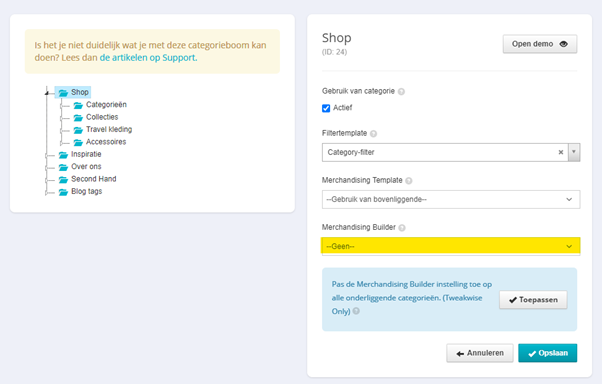This screenshot has width=602, height=384.
Task: Click the Annuleren button
Action: click(480, 353)
